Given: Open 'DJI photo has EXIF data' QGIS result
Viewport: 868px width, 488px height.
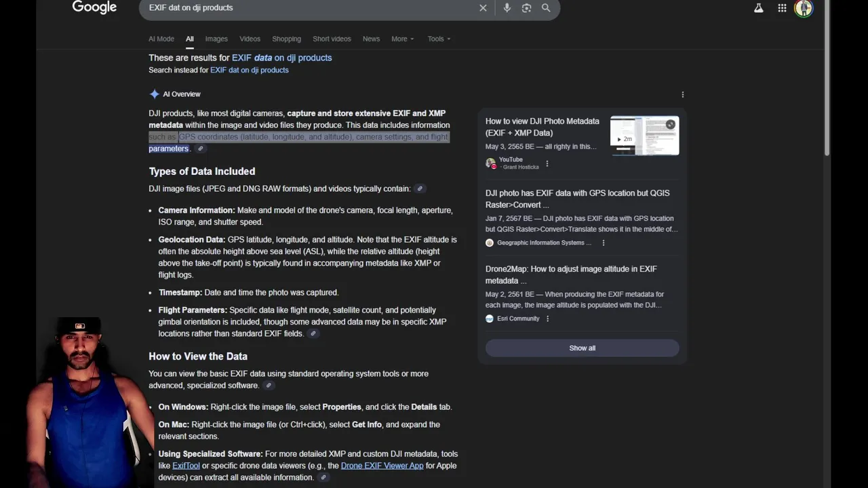Looking at the screenshot, I should click(577, 199).
